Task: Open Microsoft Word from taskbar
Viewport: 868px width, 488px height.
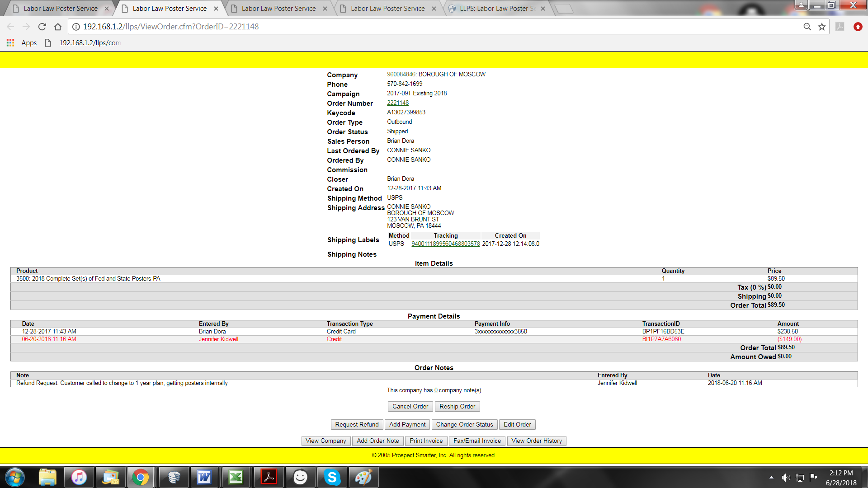Action: coord(204,477)
